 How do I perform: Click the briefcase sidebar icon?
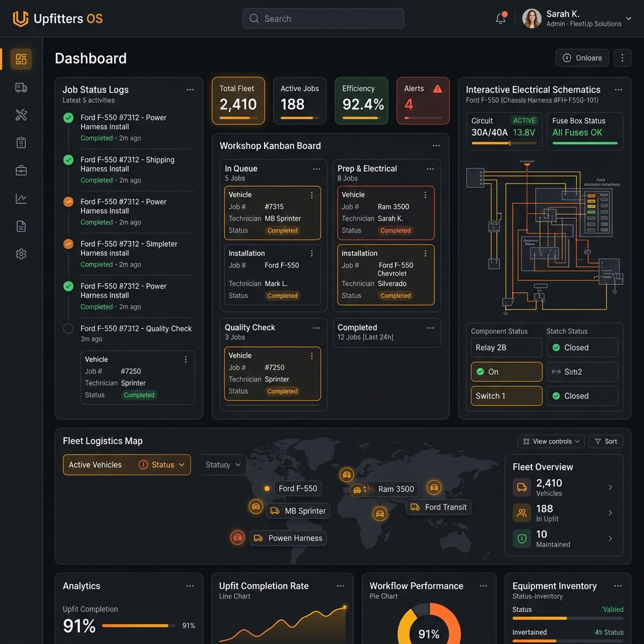21,170
